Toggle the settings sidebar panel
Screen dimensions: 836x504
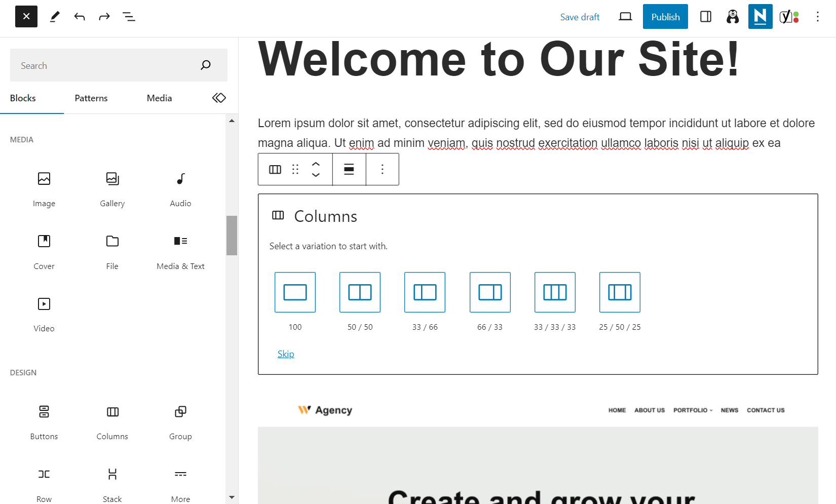(706, 16)
